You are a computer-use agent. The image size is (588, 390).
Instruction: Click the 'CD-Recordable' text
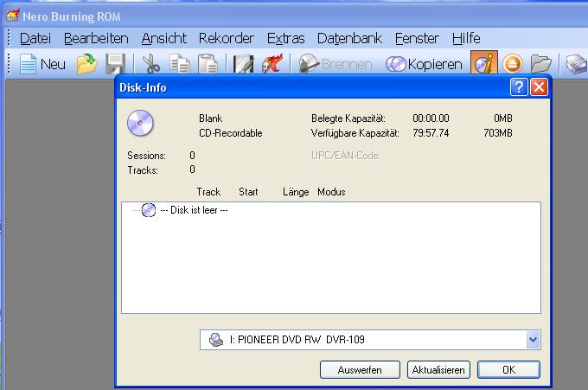(231, 133)
